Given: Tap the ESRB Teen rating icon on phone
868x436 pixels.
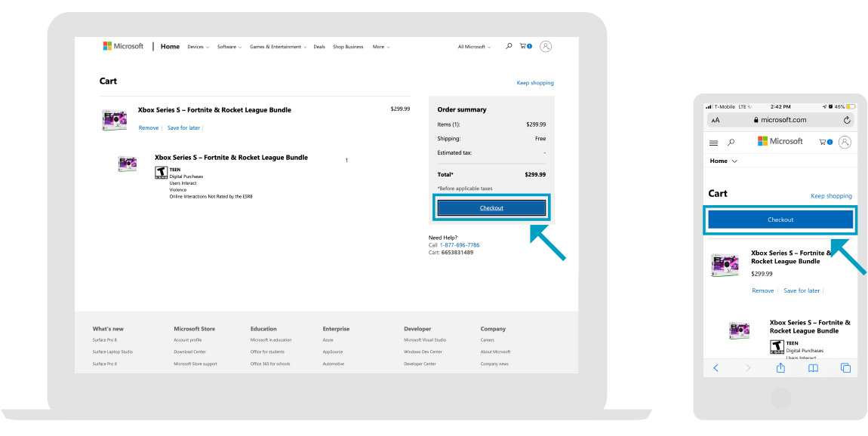Looking at the screenshot, I should [x=777, y=347].
